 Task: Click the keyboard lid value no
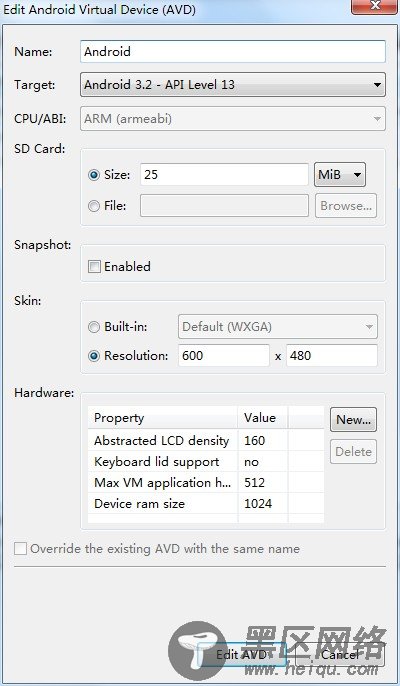(251, 462)
